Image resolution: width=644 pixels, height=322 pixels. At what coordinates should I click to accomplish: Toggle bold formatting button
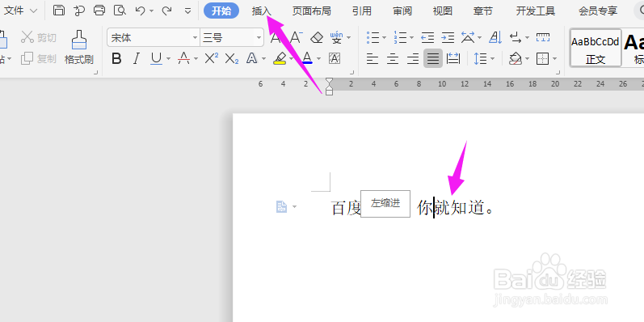pos(116,59)
